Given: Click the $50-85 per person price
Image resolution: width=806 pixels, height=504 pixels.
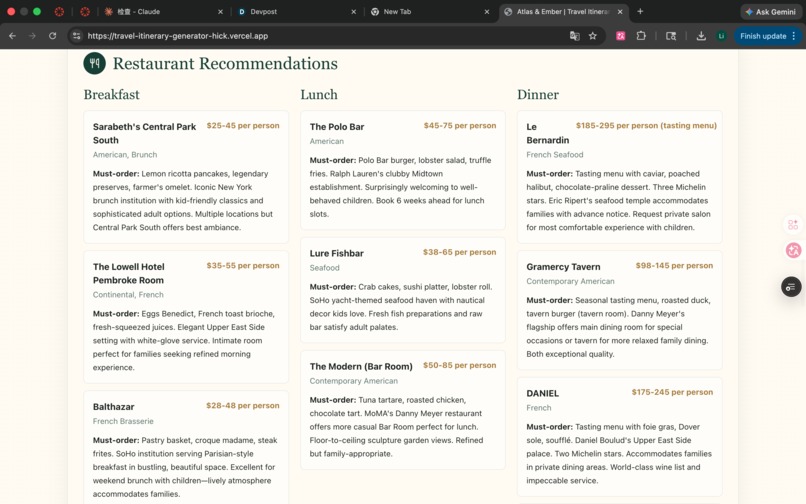Looking at the screenshot, I should pos(459,365).
